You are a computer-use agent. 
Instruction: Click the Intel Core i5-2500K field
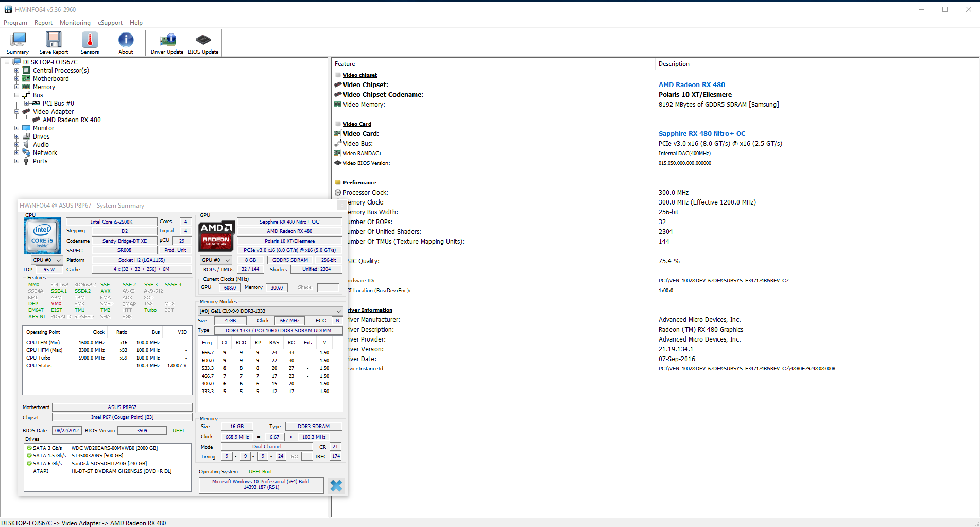(112, 222)
